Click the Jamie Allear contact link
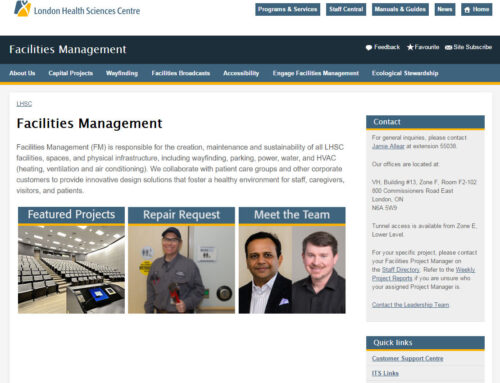Screen dimensions: 500x383 388,146
